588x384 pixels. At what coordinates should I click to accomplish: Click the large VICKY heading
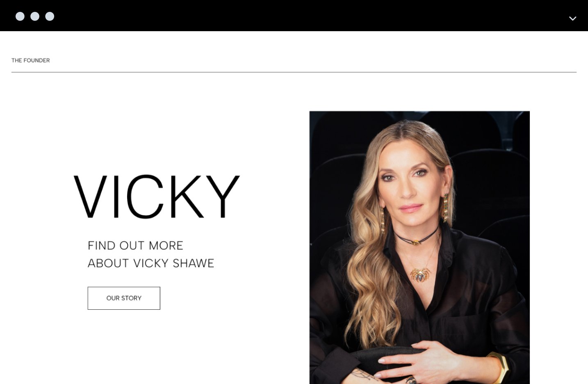157,197
